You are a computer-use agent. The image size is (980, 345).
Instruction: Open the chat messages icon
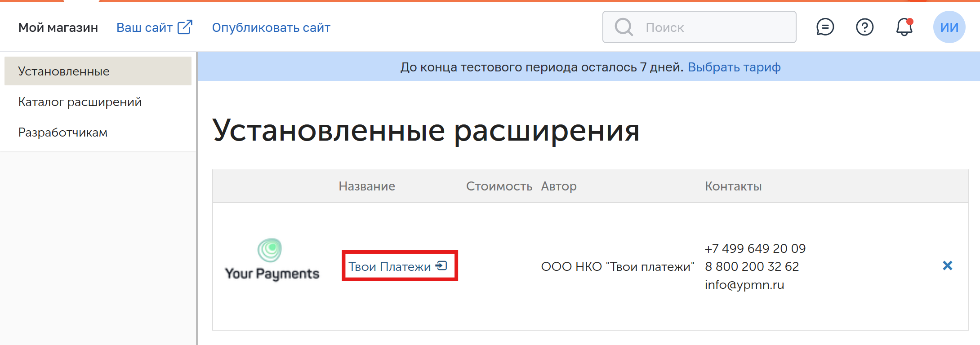click(x=825, y=27)
